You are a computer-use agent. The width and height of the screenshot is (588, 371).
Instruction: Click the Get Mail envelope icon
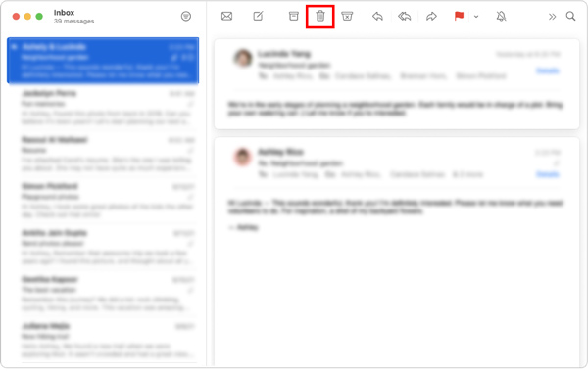226,16
